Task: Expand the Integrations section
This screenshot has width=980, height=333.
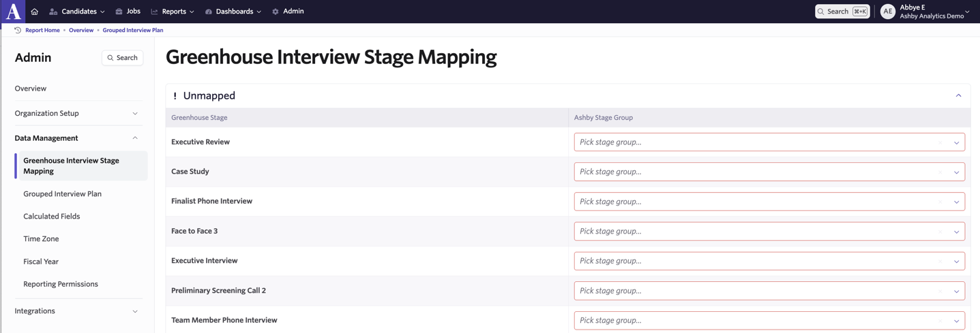Action: tap(77, 311)
